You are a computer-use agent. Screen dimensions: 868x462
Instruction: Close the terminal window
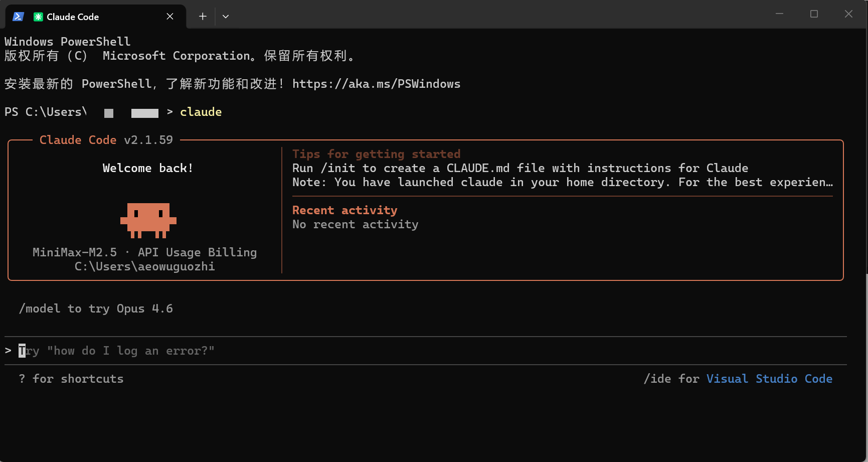pos(848,14)
